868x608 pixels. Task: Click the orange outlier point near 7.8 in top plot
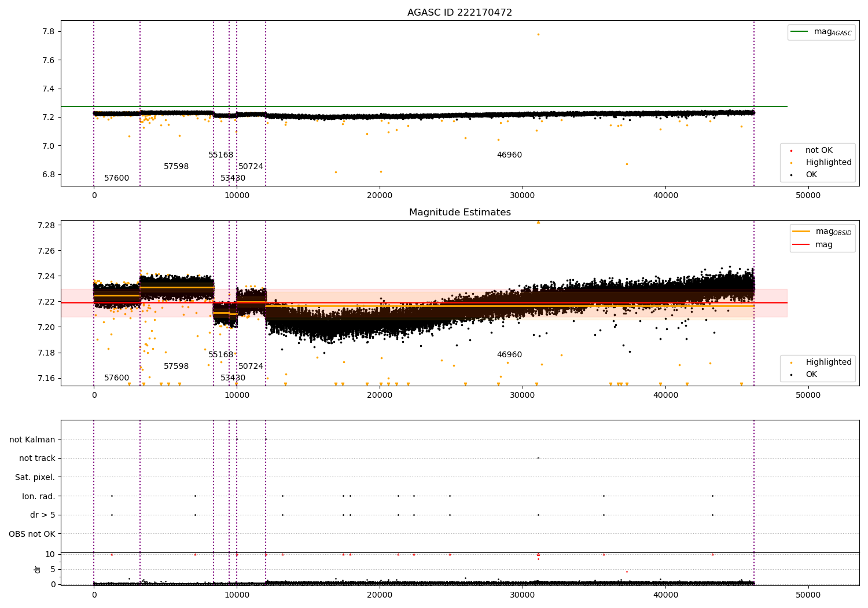(538, 34)
